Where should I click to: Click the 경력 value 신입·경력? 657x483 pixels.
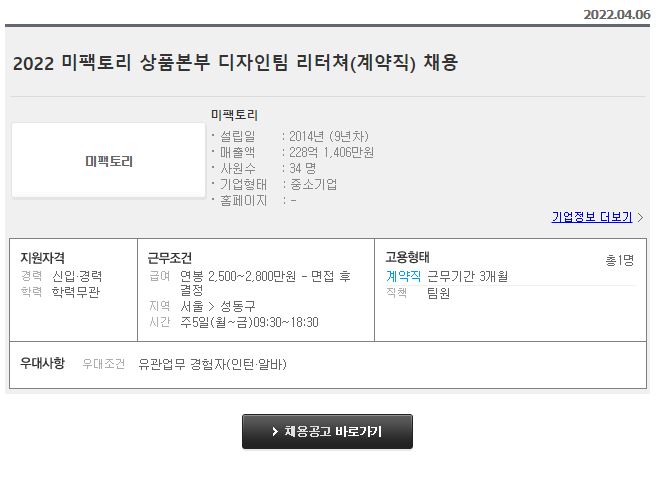pos(77,276)
